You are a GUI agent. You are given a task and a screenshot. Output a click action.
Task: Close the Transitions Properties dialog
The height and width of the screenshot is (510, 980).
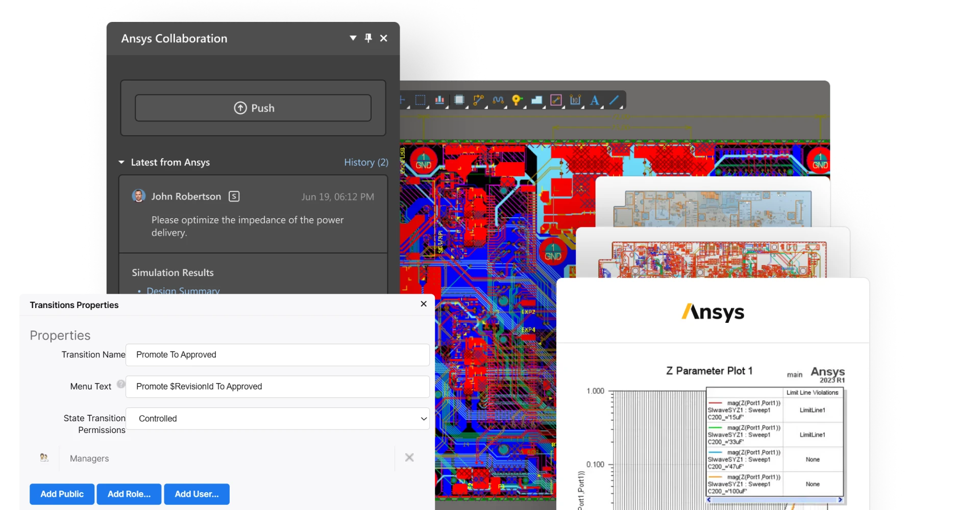424,304
